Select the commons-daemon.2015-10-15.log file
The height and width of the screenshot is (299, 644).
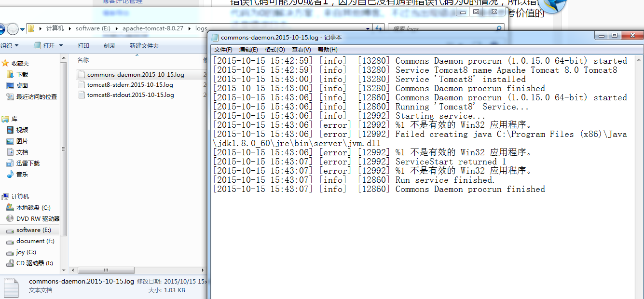pos(136,75)
